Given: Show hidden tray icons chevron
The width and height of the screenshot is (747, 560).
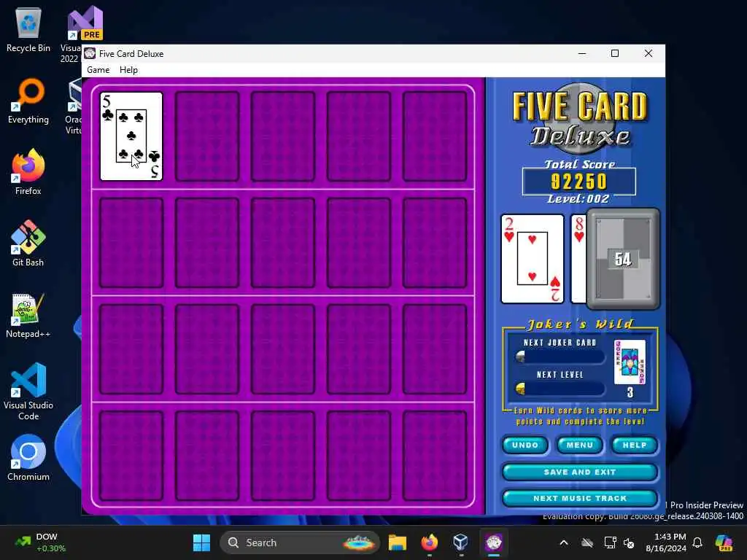Looking at the screenshot, I should [564, 542].
